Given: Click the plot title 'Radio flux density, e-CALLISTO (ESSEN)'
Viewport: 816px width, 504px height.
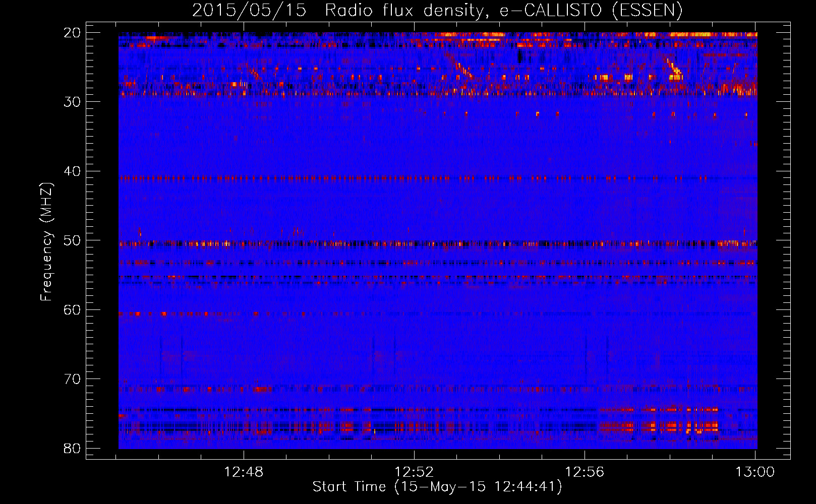Looking at the screenshot, I should point(504,11).
